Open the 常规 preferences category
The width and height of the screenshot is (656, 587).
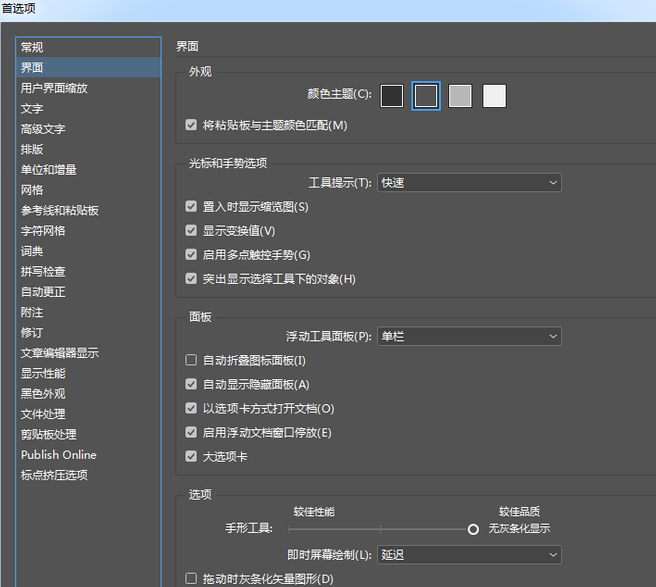pyautogui.click(x=32, y=47)
